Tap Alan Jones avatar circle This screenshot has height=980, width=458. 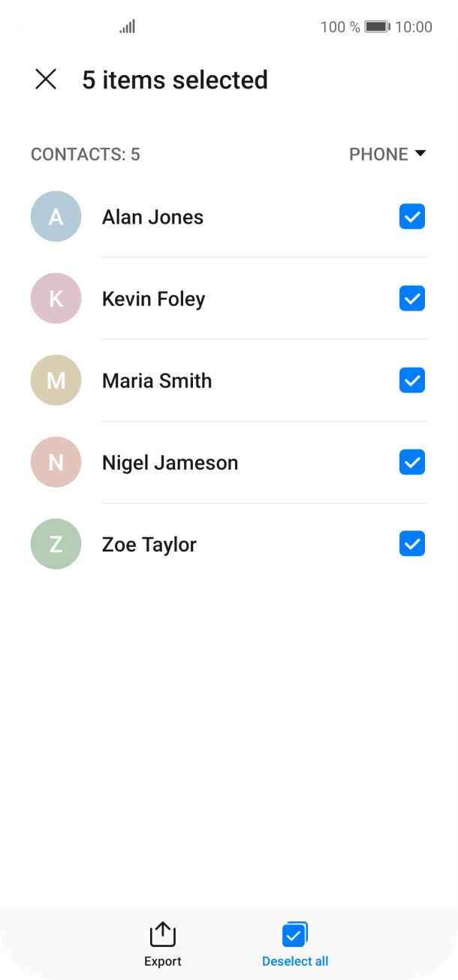click(x=56, y=217)
